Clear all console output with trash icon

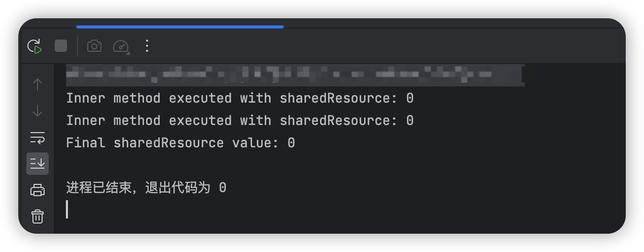tap(38, 217)
